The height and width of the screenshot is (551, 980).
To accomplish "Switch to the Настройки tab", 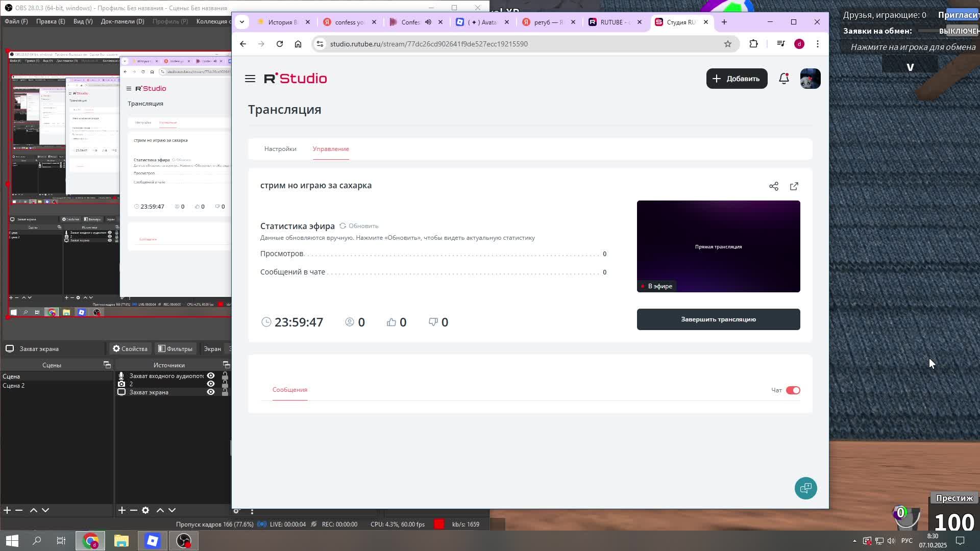I will click(x=280, y=149).
